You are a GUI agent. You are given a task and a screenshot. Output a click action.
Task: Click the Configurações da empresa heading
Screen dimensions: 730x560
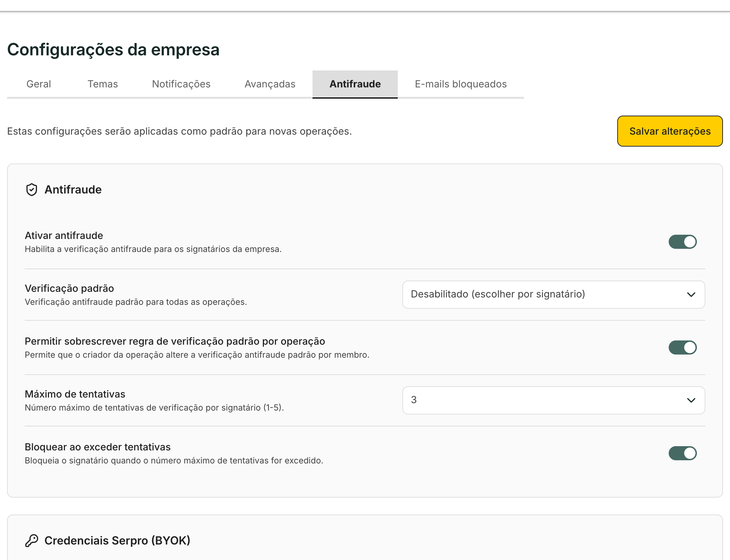tap(113, 49)
